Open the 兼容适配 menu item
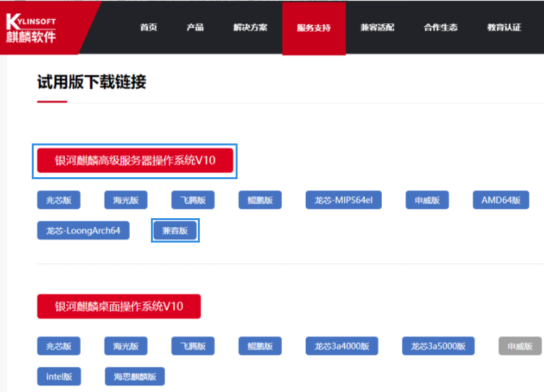The image size is (544, 392). point(377,27)
